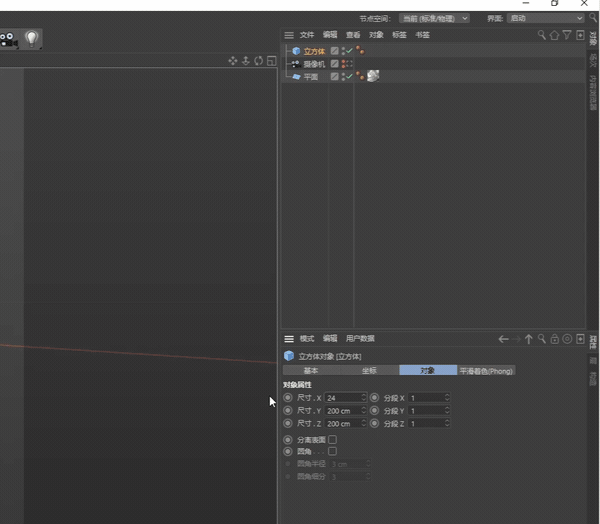Click the viewport move (pan) icon
The height and width of the screenshot is (524, 600).
click(x=233, y=61)
